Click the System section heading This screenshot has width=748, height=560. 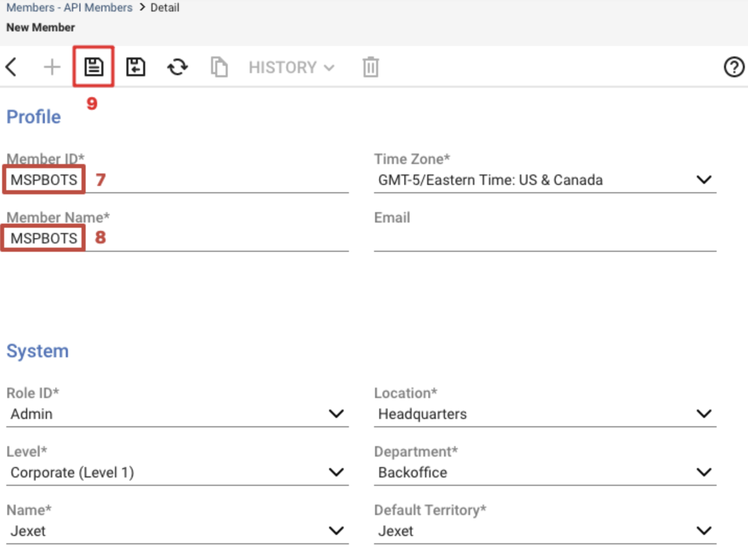[38, 351]
